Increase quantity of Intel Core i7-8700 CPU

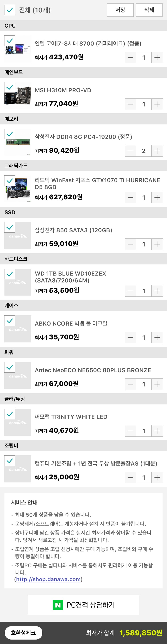[157, 58]
